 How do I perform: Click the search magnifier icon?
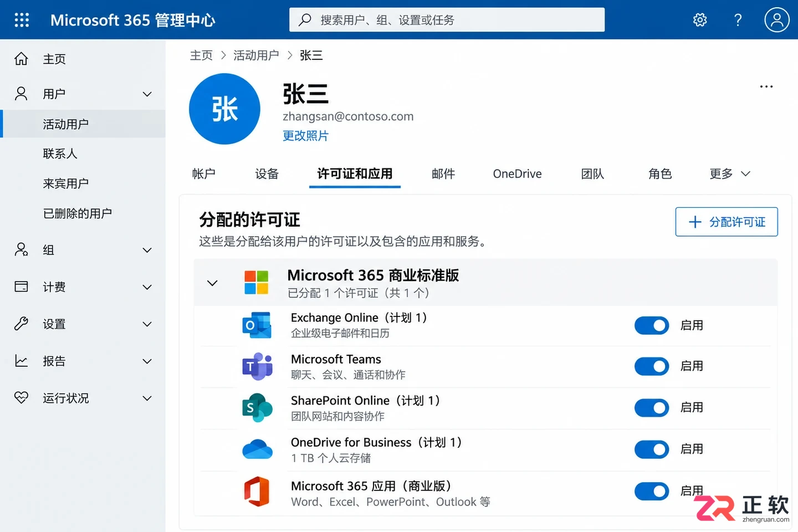[305, 20]
